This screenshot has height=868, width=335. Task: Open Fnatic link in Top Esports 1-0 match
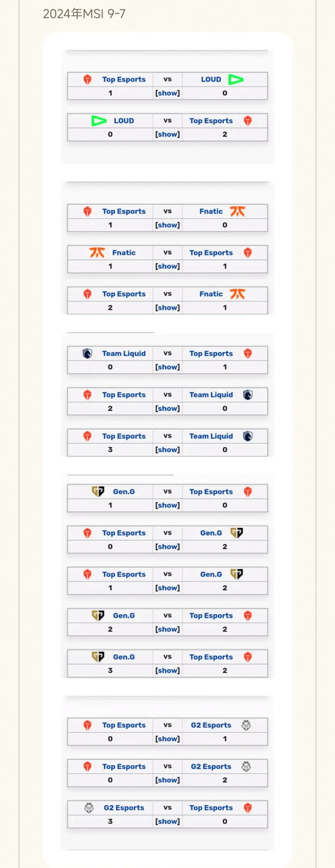tap(211, 211)
